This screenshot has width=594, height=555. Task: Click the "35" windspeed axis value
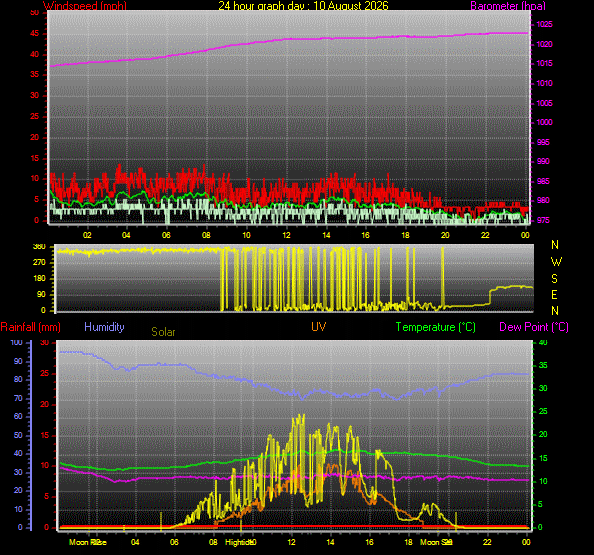click(x=34, y=74)
